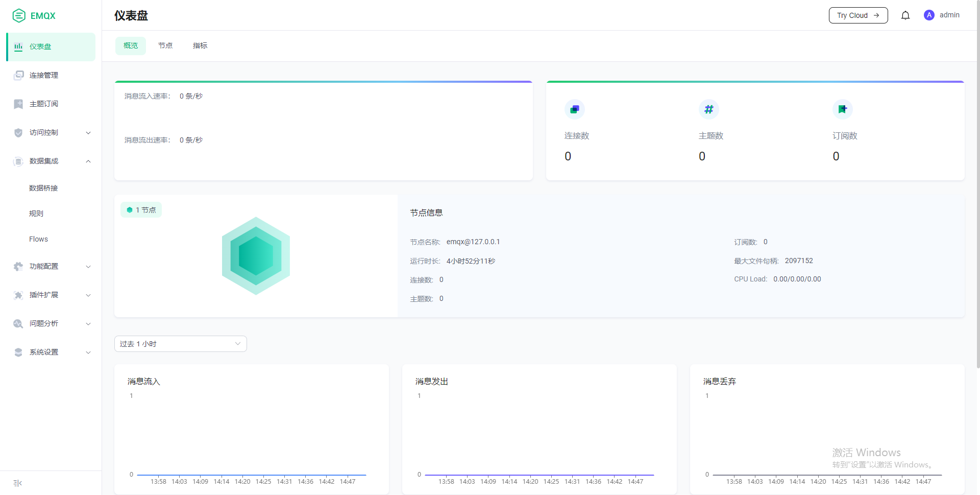Switch to the 指标 tab

(x=200, y=45)
